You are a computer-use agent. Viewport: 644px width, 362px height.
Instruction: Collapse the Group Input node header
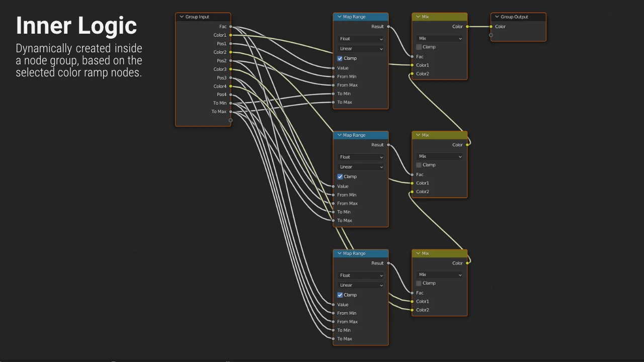click(x=182, y=17)
